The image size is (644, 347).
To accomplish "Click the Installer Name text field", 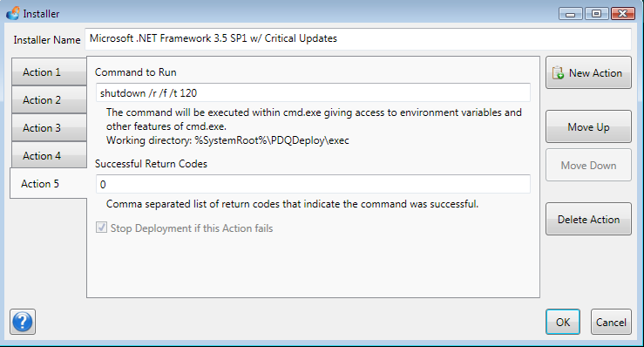I will click(358, 38).
